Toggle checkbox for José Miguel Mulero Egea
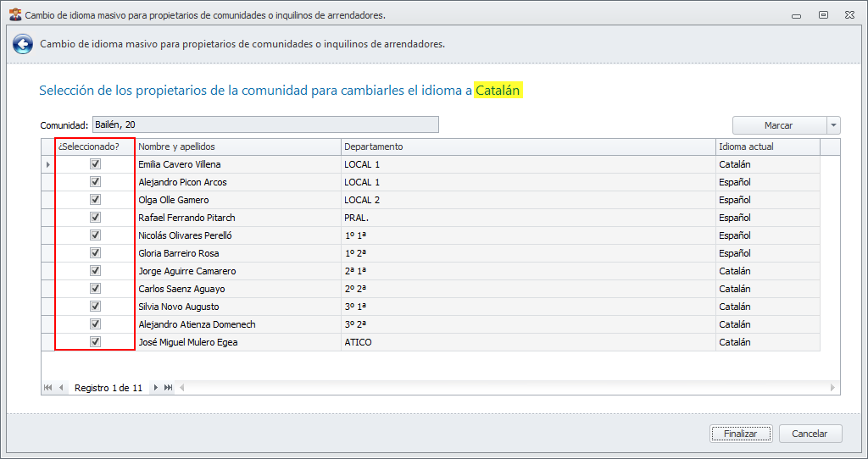 click(x=95, y=342)
